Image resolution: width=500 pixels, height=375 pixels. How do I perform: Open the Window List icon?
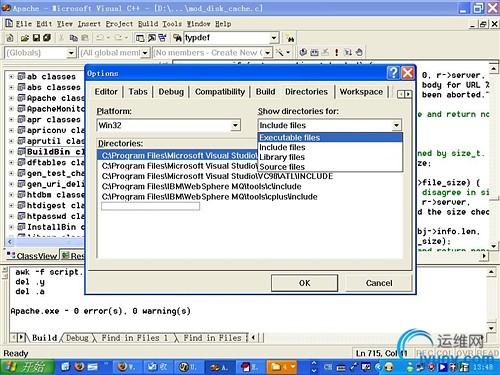162,38
